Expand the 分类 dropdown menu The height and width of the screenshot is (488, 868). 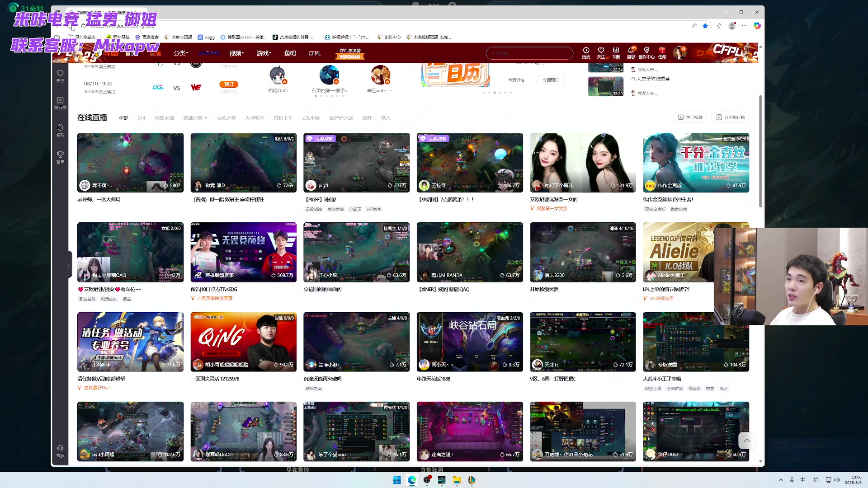coord(181,53)
